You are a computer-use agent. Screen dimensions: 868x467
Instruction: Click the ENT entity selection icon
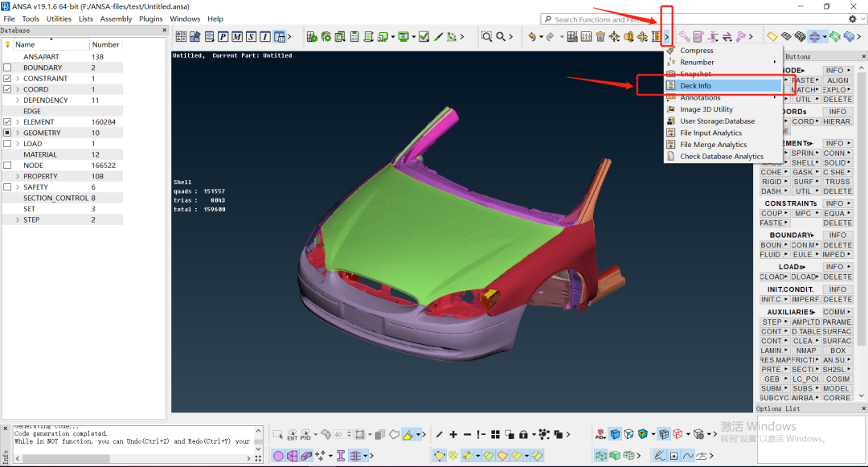coord(293,434)
